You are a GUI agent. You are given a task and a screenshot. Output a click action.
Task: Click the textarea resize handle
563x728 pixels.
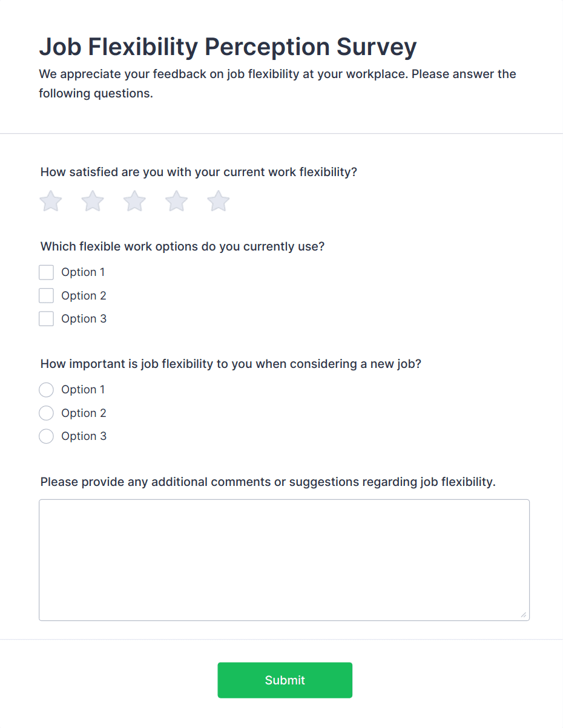(524, 615)
